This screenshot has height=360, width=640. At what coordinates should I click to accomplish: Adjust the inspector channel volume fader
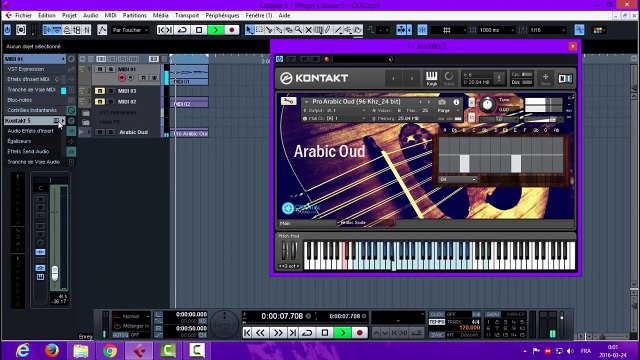coord(55,273)
